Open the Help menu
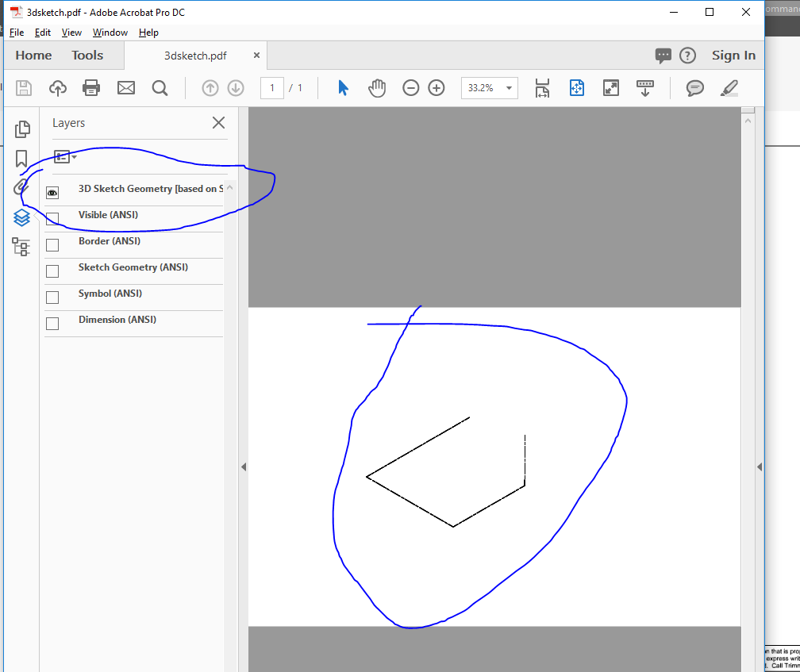The image size is (800, 672). (x=148, y=33)
